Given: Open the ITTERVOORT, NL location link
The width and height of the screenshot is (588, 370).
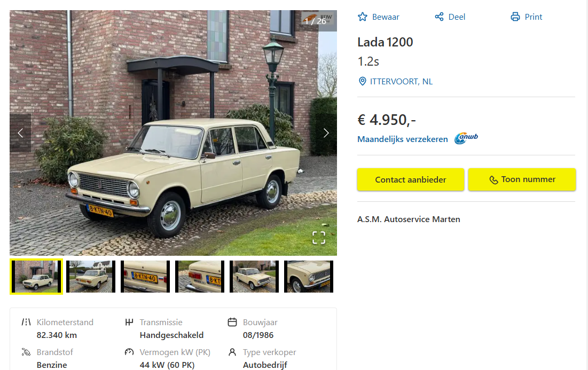Looking at the screenshot, I should [401, 82].
